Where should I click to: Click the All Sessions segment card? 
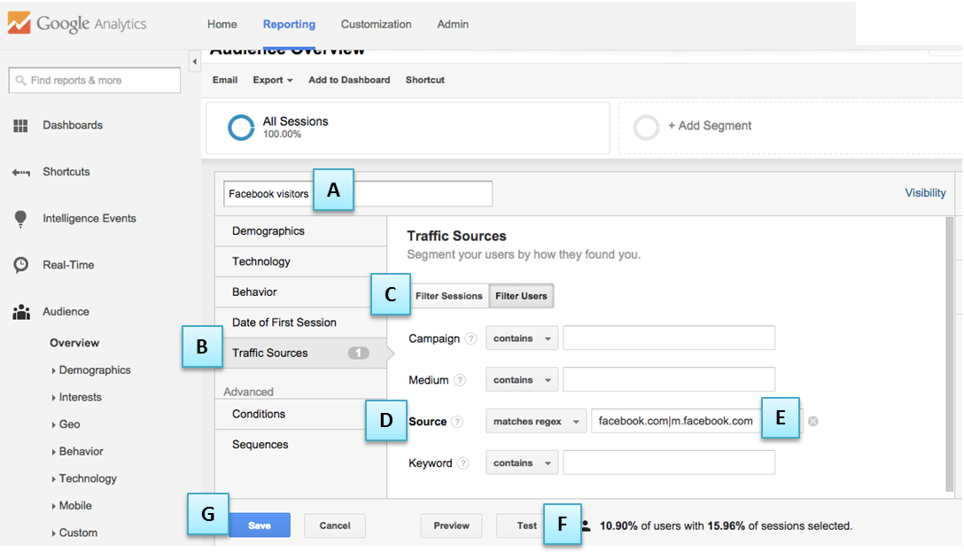pyautogui.click(x=408, y=128)
